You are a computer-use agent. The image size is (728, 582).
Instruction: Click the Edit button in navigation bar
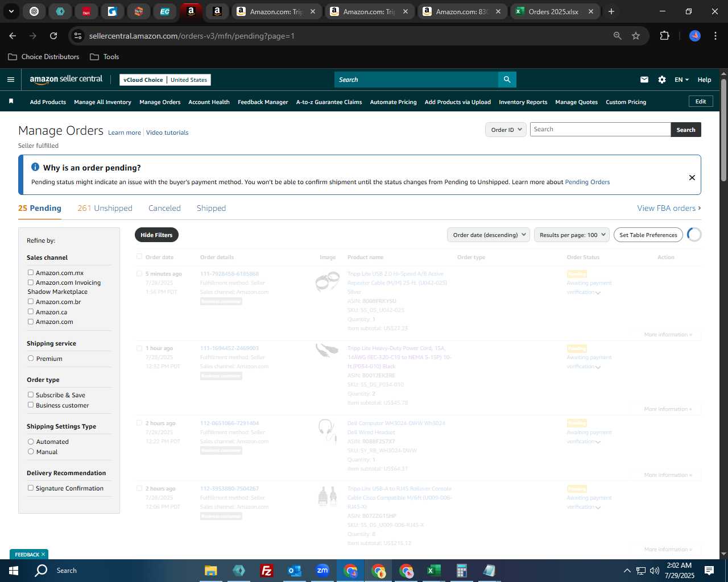coord(701,101)
